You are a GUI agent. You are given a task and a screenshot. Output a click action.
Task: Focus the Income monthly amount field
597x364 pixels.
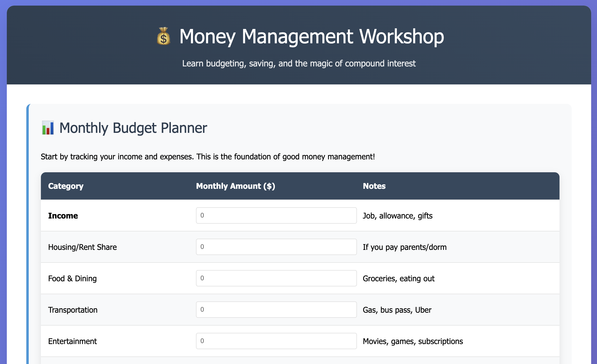pos(276,215)
